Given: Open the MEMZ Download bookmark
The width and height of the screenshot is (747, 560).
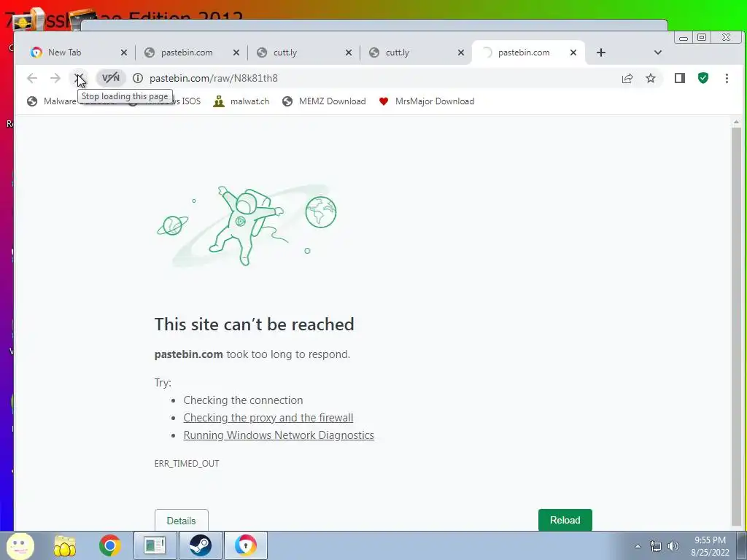Looking at the screenshot, I should pos(324,101).
